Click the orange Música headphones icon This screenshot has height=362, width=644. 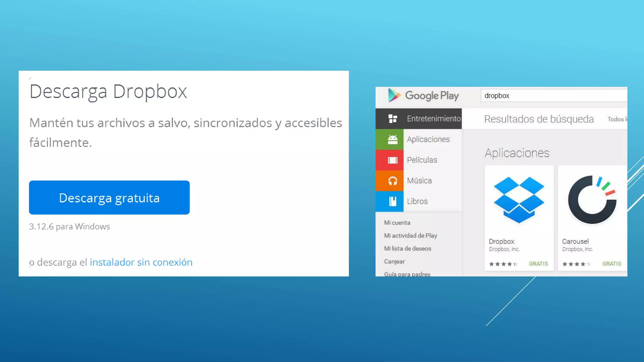tap(392, 181)
